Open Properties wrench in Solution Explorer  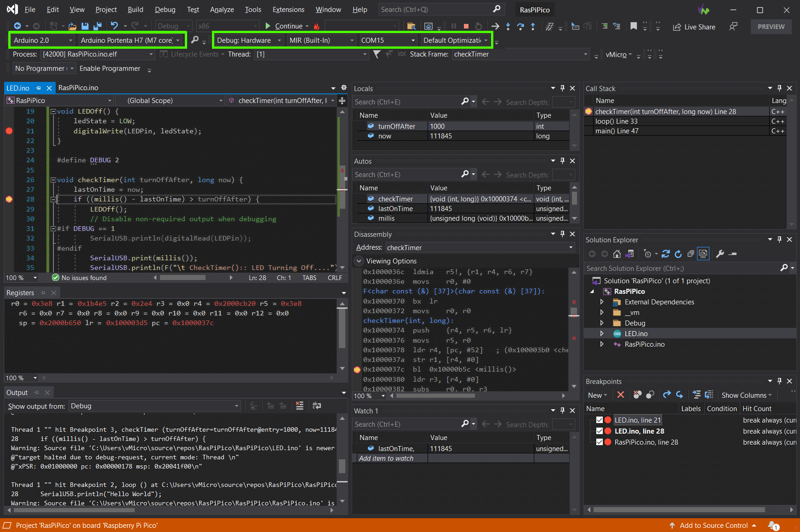pyautogui.click(x=720, y=254)
